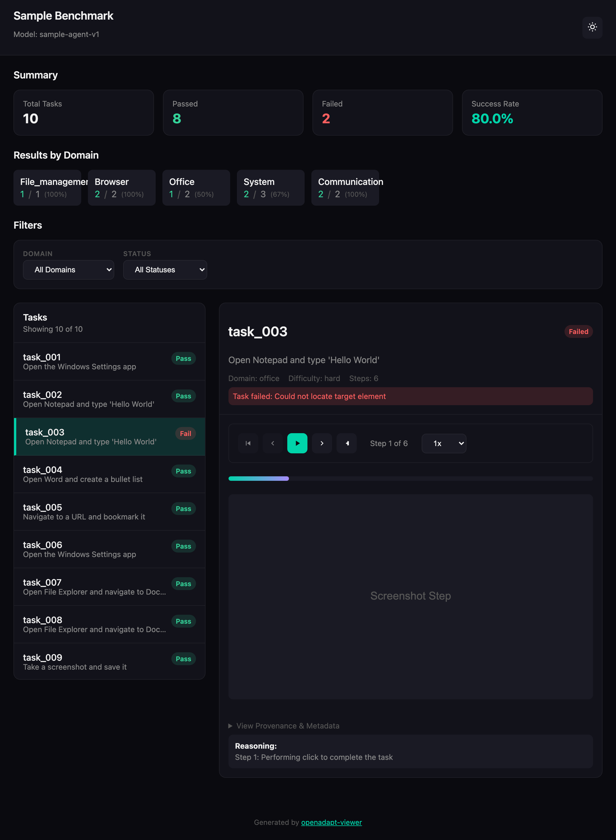This screenshot has width=616, height=840.
Task: Click the Fail badge on task_003 row
Action: (x=185, y=434)
